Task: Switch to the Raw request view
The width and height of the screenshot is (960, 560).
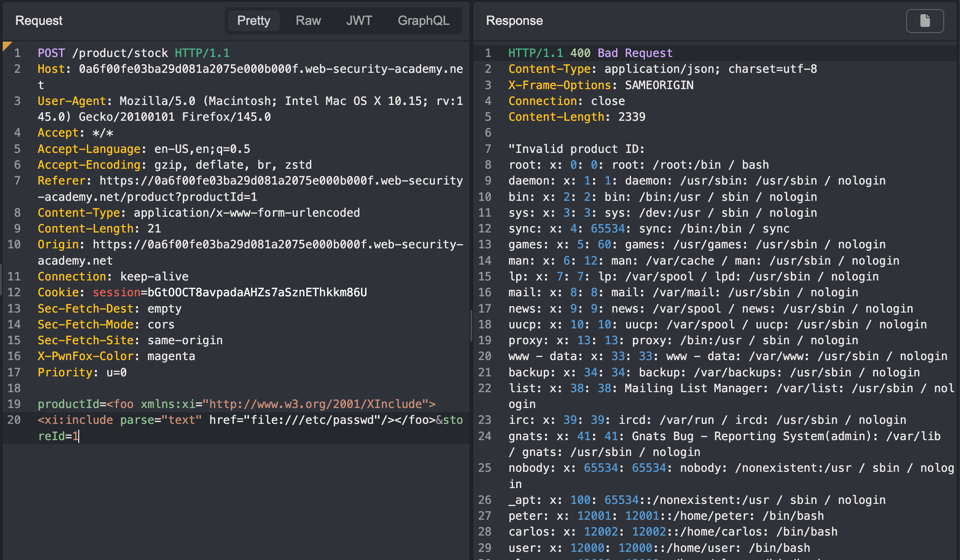Action: pyautogui.click(x=308, y=21)
